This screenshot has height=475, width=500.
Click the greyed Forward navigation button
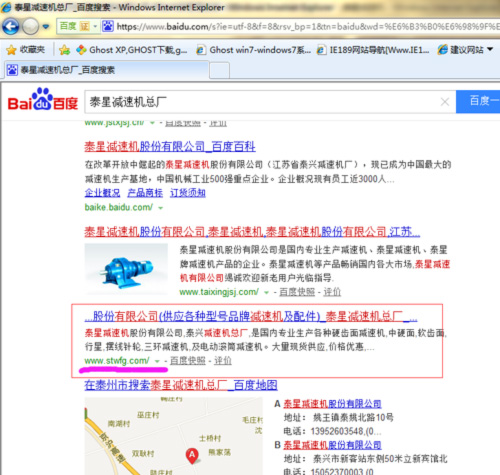30,26
